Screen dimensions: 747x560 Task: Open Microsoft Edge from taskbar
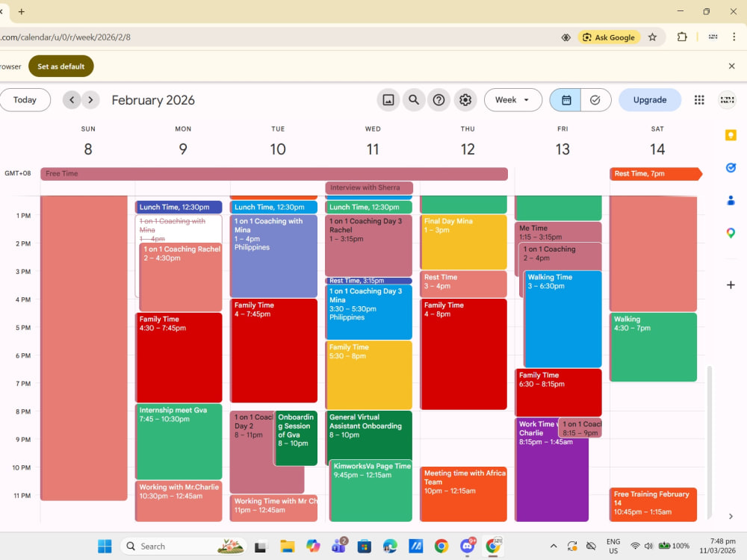pyautogui.click(x=390, y=547)
